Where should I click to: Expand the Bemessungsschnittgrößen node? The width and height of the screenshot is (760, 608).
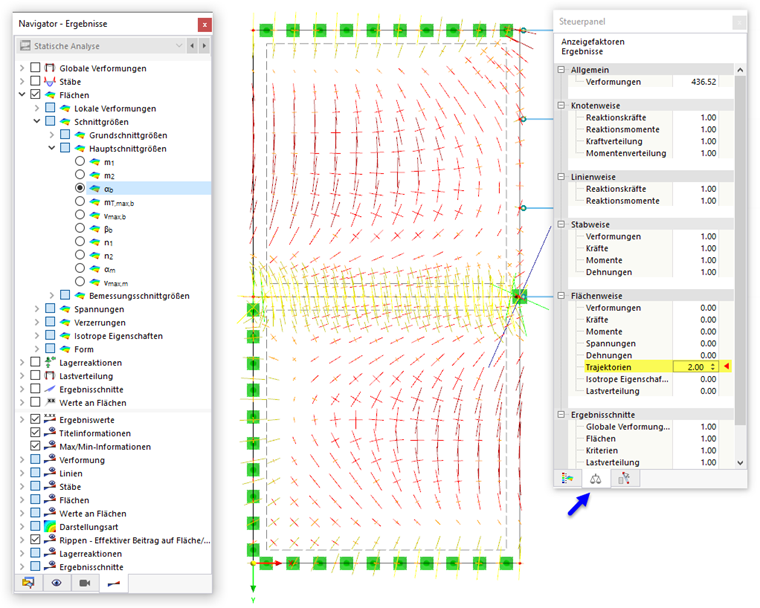coord(51,295)
